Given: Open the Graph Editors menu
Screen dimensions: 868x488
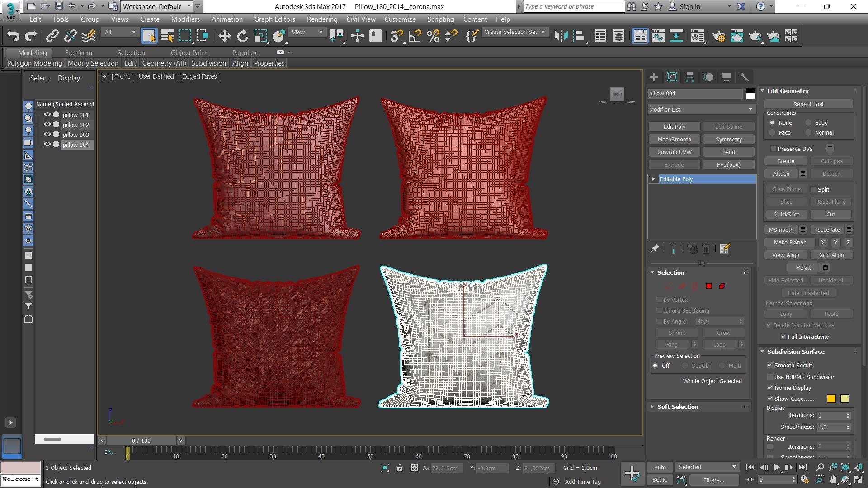Looking at the screenshot, I should click(274, 19).
